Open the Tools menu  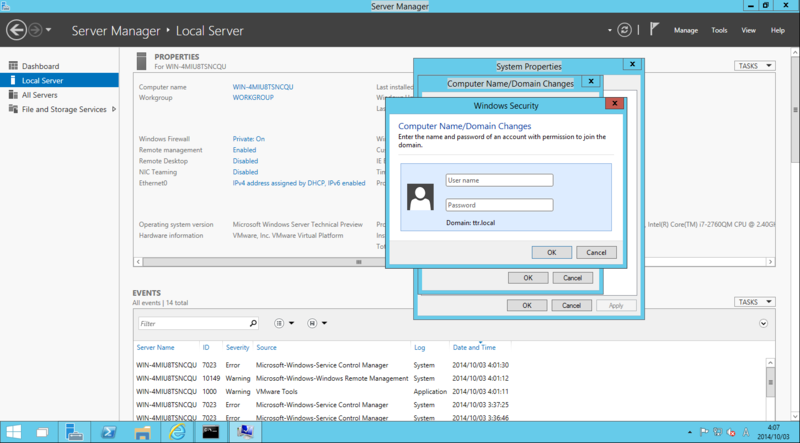click(x=719, y=30)
